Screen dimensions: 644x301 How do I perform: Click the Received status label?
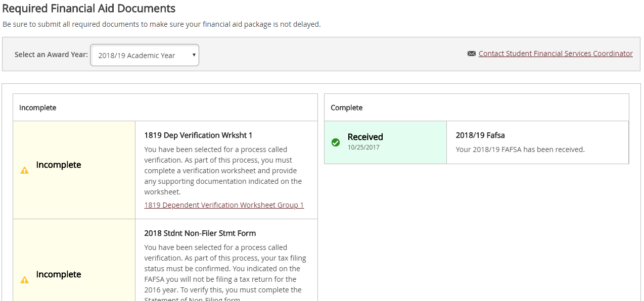click(x=365, y=137)
